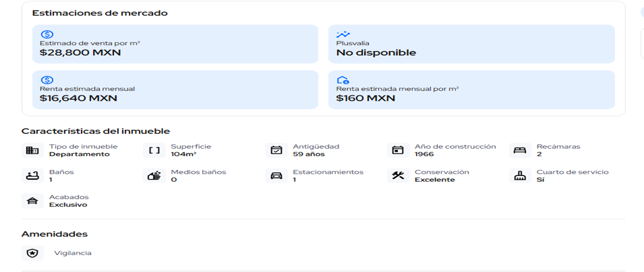Click the $28,800 MXN sale estimate value
This screenshot has height=272, width=644.
[80, 53]
